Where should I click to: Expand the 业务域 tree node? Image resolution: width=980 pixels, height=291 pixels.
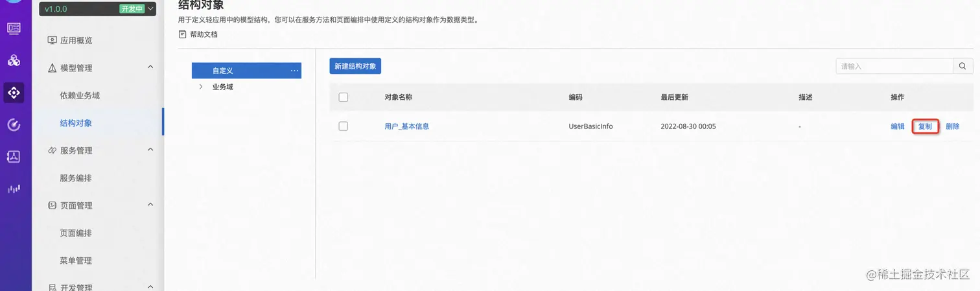tap(201, 87)
